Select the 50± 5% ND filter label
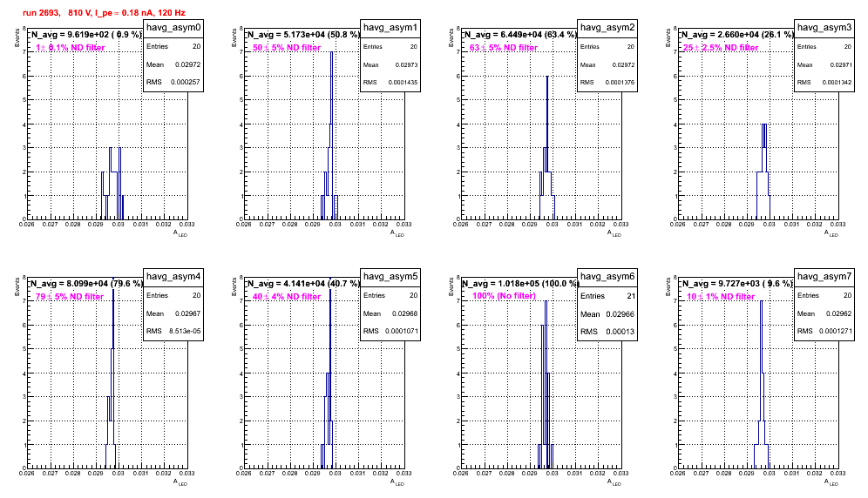868x498 pixels. point(287,48)
